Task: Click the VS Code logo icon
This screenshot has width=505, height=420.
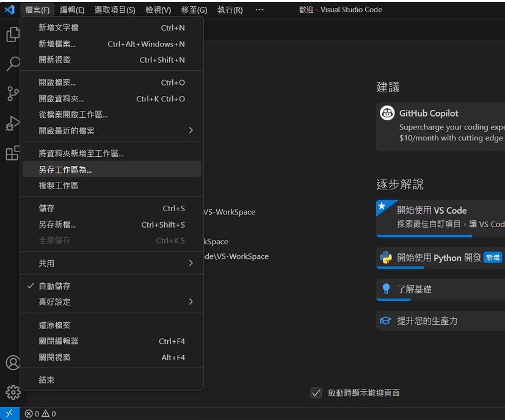Action: tap(10, 10)
